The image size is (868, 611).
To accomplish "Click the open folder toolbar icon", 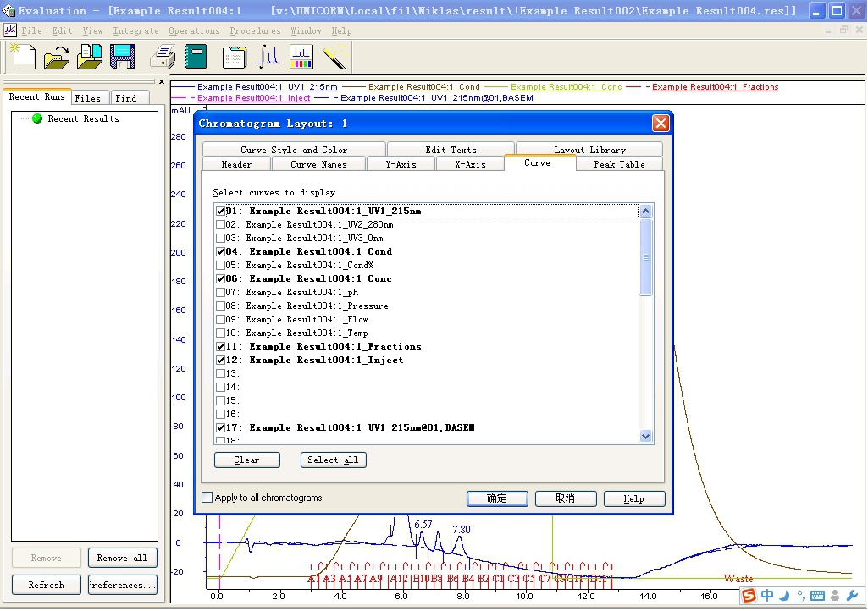I will tap(56, 57).
